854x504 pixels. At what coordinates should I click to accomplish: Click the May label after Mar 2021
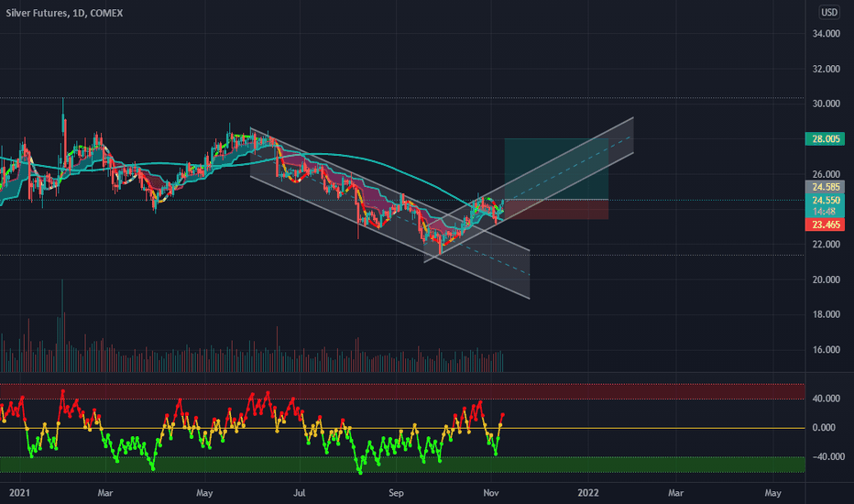coord(204,493)
